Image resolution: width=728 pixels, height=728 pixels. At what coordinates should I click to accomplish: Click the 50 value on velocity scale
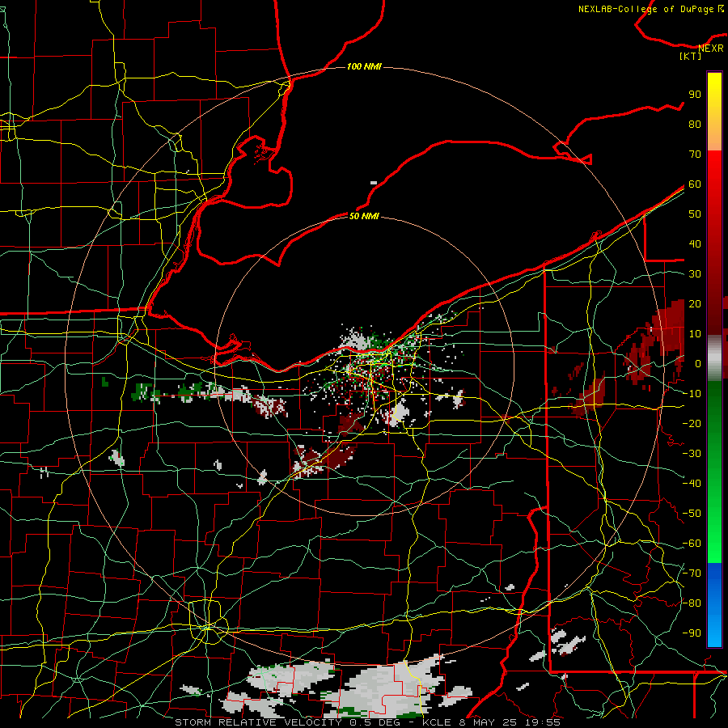[695, 214]
